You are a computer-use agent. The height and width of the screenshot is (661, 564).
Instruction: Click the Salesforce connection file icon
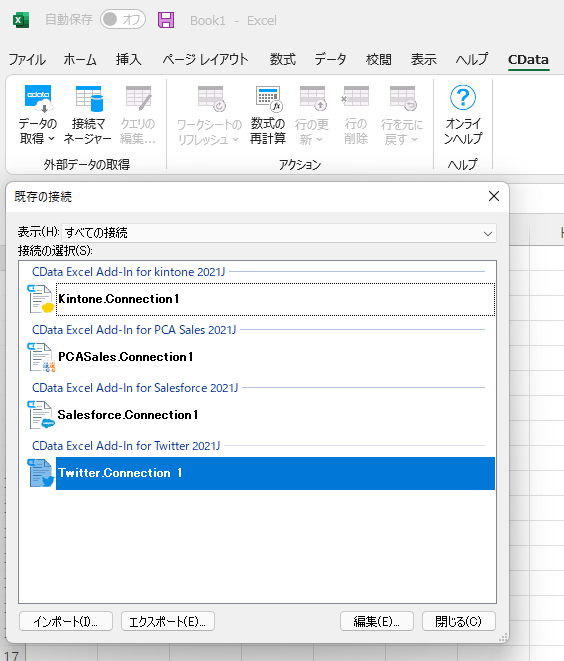41,415
